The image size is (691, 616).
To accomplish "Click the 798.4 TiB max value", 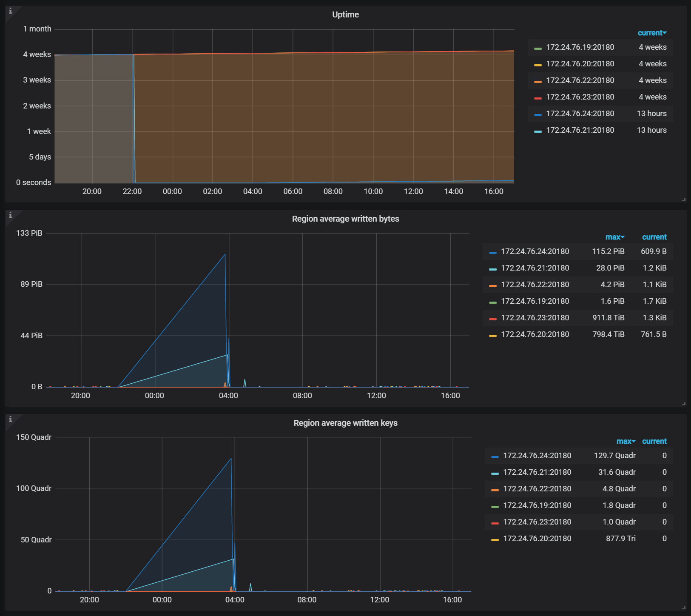I will 608,334.
